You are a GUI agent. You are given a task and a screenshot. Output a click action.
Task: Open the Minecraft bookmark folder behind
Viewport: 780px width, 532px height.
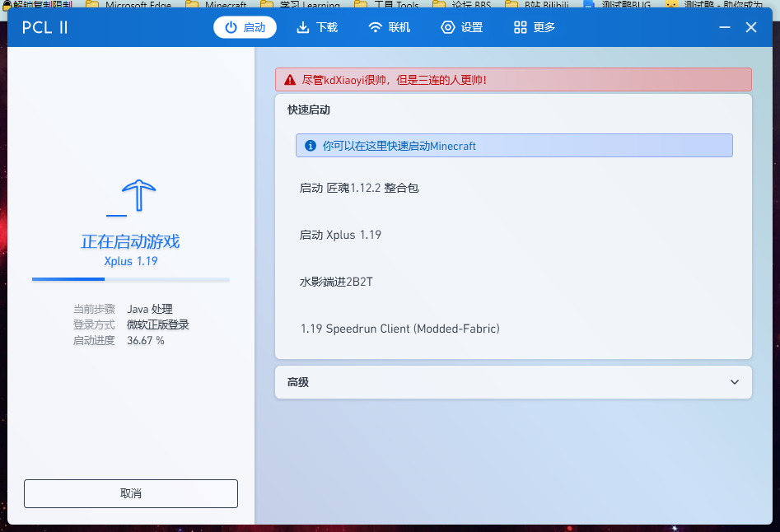point(217,4)
